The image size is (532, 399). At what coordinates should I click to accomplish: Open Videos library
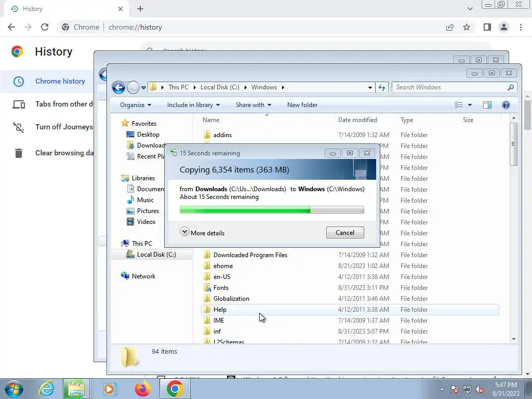coord(146,221)
